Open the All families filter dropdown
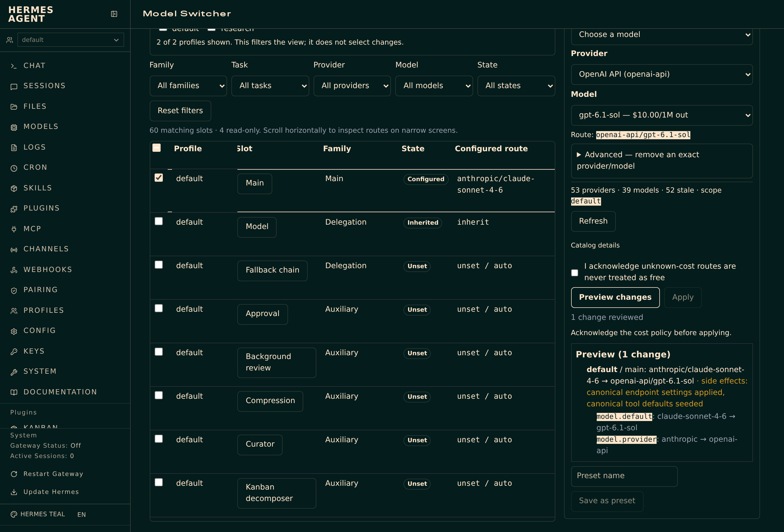This screenshot has height=532, width=784. (188, 86)
